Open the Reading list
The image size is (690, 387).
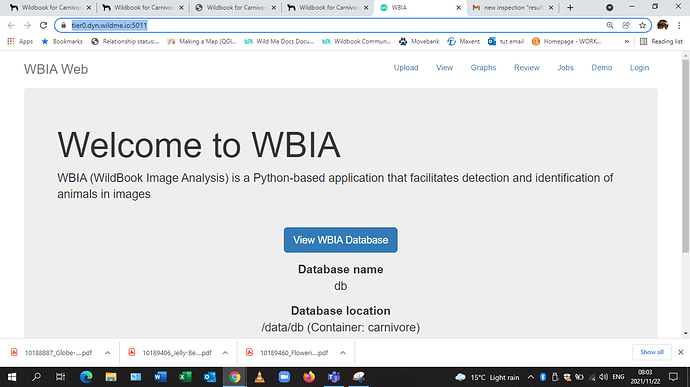(661, 41)
